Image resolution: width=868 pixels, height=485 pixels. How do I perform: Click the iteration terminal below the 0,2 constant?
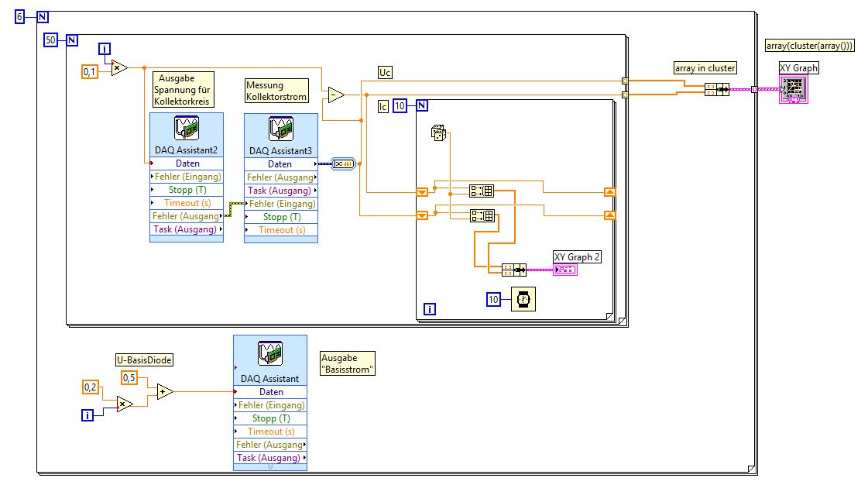tap(87, 414)
